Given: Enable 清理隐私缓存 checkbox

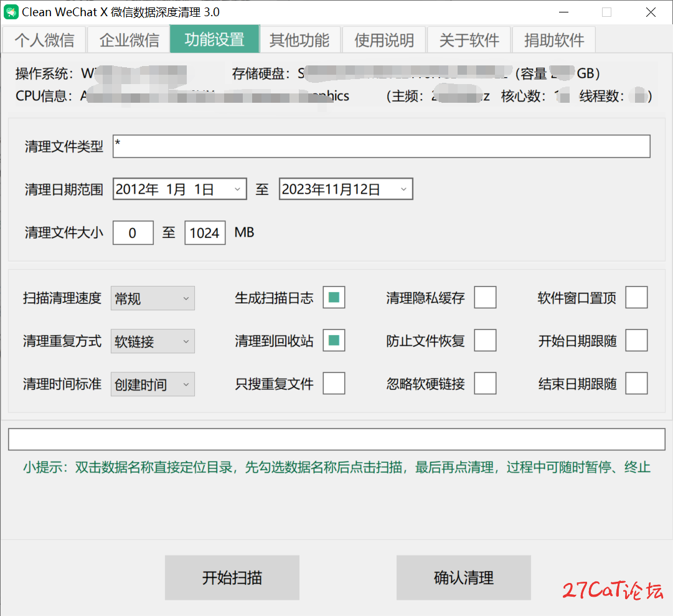Looking at the screenshot, I should [486, 298].
